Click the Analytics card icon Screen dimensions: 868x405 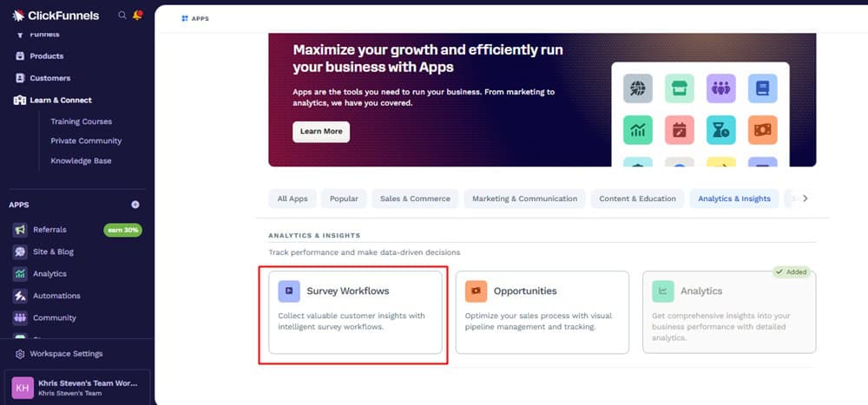(x=663, y=291)
